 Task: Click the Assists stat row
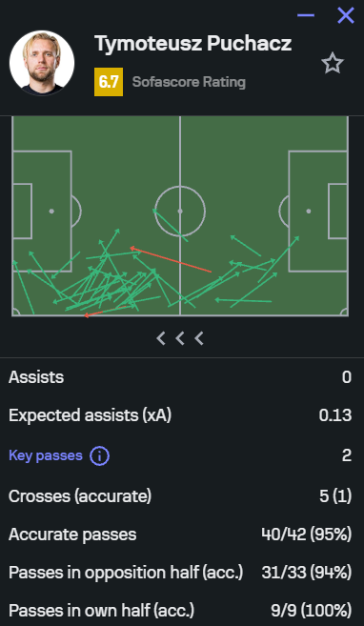click(180, 377)
